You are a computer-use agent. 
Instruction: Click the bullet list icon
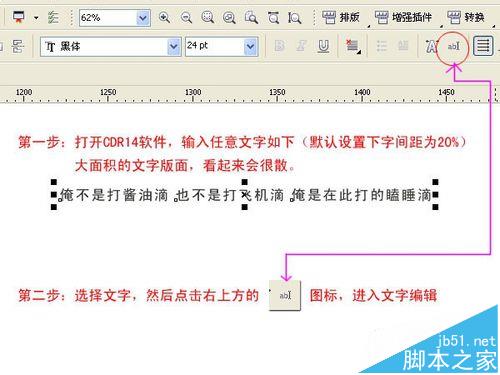coord(381,46)
